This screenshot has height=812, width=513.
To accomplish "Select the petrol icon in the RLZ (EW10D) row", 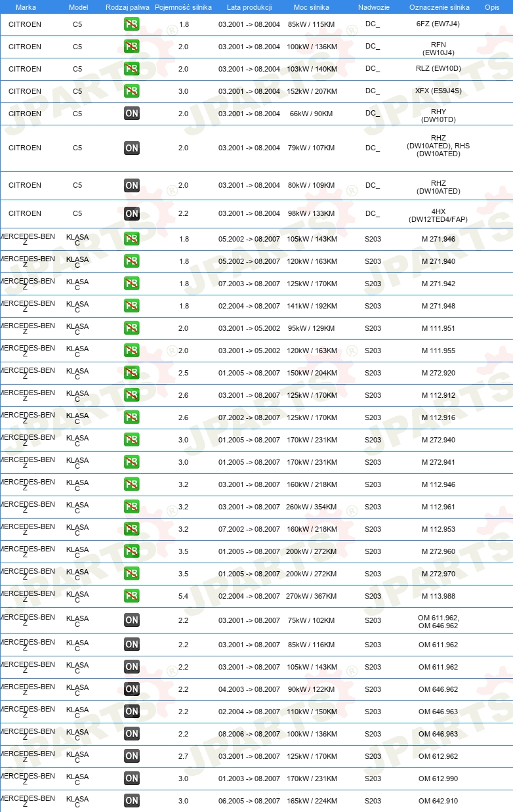I will (132, 69).
